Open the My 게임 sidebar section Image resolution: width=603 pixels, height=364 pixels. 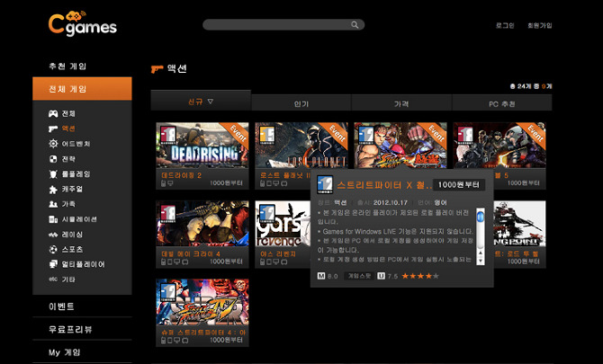click(x=65, y=352)
